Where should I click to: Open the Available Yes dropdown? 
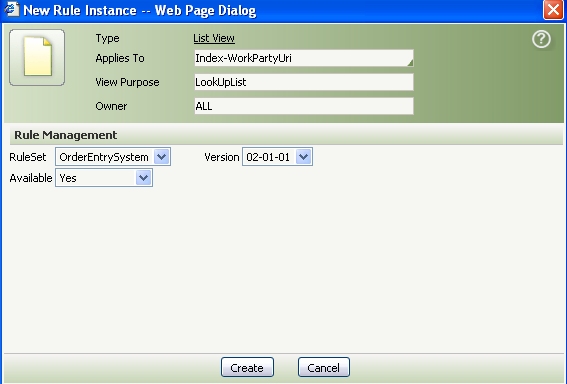(x=104, y=178)
